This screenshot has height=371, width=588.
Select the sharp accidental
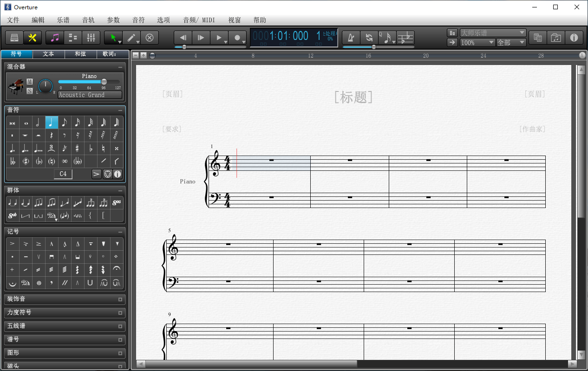77,149
